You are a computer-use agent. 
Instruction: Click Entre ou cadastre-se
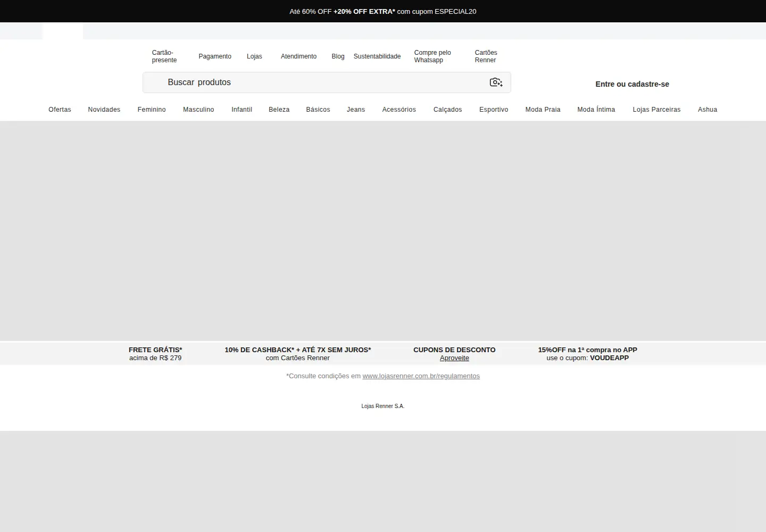[632, 84]
